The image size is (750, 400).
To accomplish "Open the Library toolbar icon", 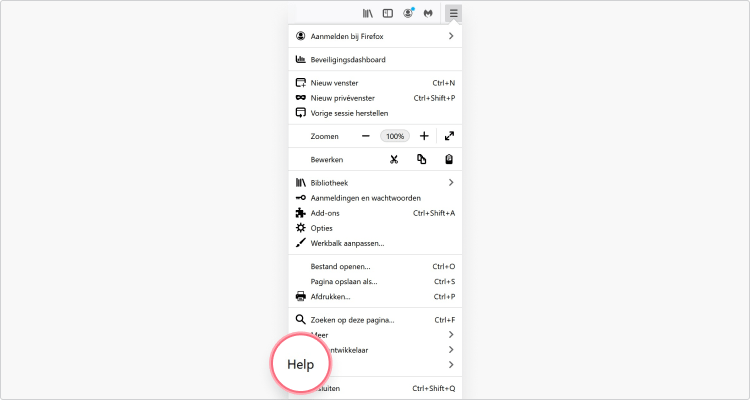I will [367, 13].
